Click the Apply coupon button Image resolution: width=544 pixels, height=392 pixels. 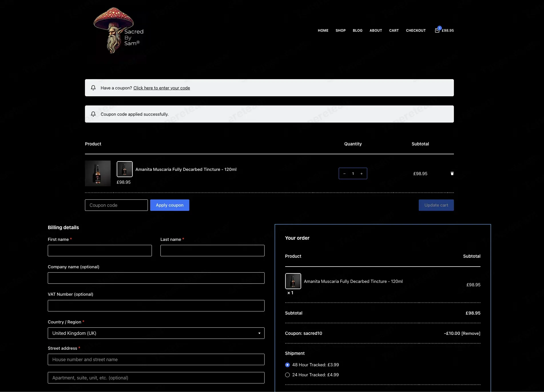170,205
